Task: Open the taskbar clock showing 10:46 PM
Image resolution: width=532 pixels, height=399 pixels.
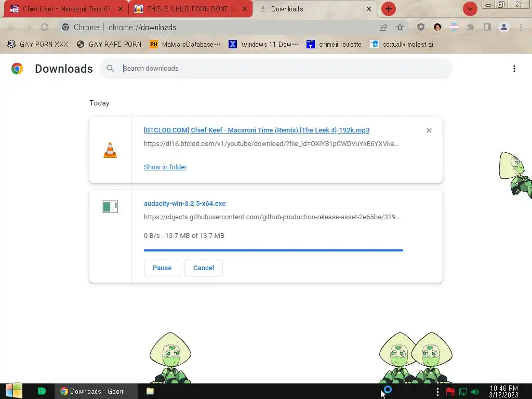Action: coord(503,391)
